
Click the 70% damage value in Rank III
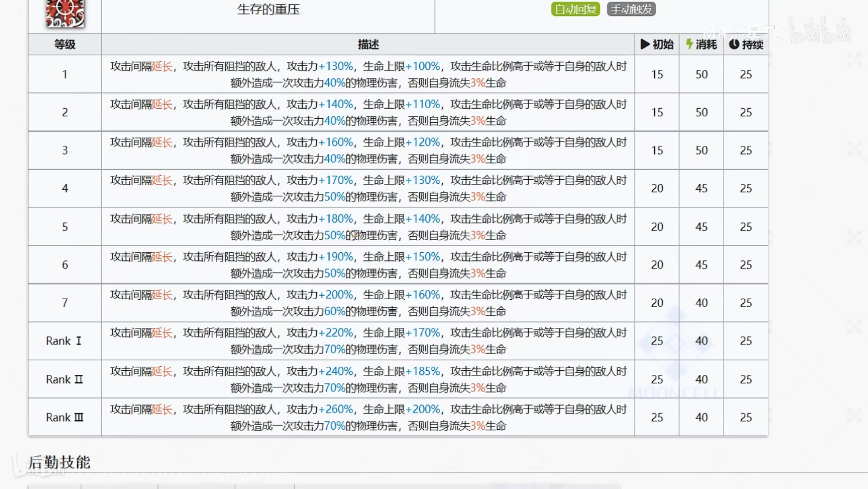(x=335, y=426)
